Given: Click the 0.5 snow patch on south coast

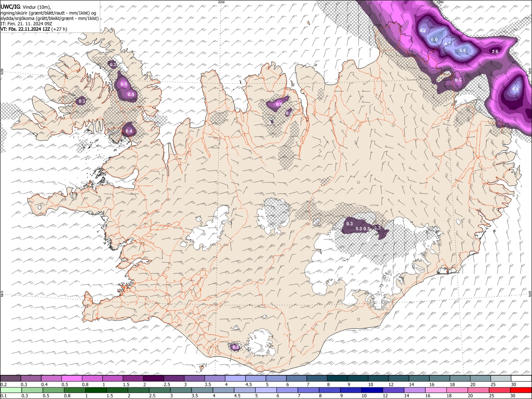Looking at the screenshot, I should (x=235, y=347).
